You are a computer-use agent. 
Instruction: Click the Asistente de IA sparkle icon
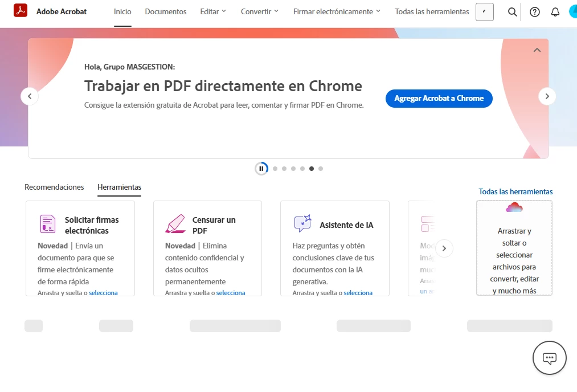(x=302, y=223)
